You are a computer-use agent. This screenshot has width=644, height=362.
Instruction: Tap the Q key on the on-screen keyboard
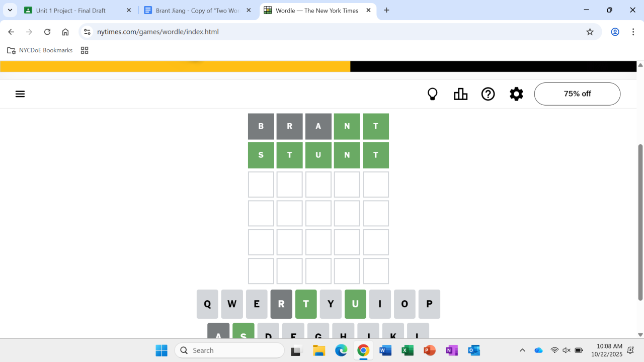click(207, 304)
